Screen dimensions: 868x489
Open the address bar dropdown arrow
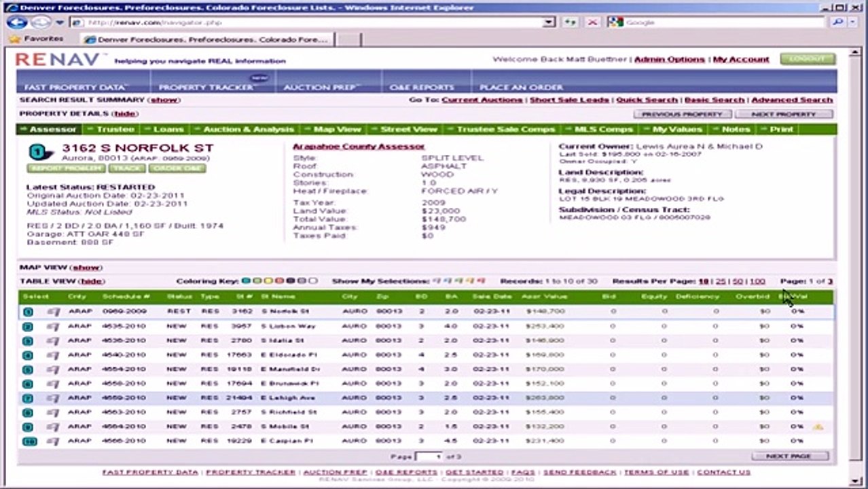549,22
